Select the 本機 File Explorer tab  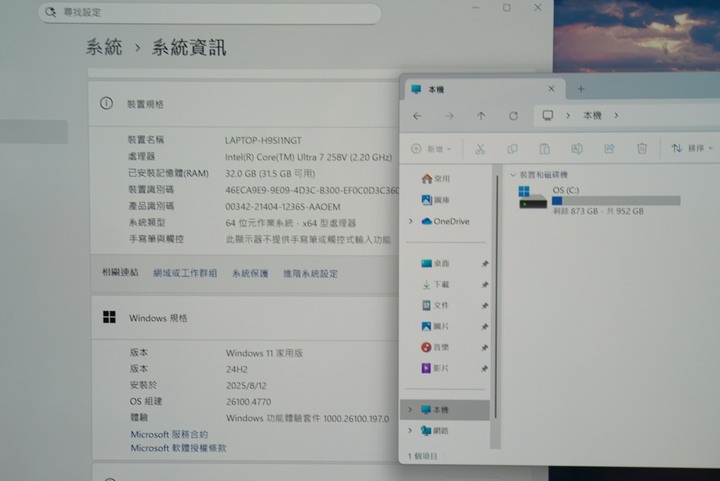485,89
